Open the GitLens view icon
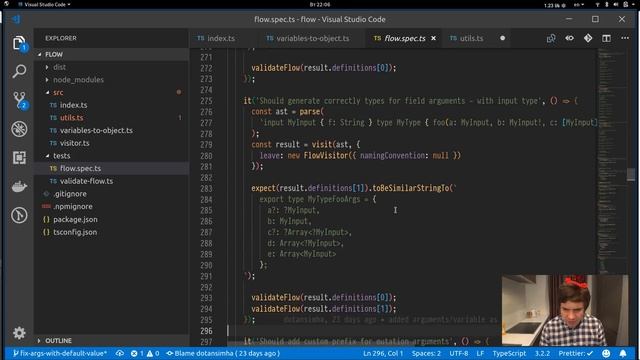 pyautogui.click(x=19, y=215)
